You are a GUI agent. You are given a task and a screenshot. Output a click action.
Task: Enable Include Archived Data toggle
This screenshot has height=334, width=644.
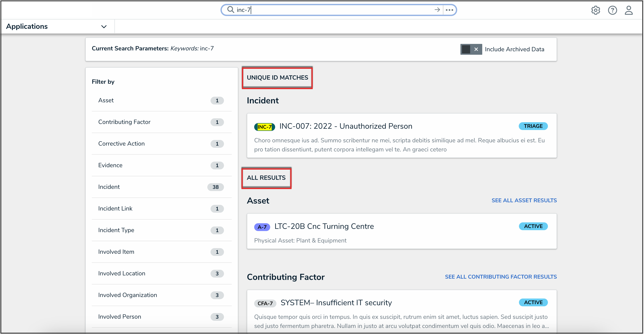[471, 49]
